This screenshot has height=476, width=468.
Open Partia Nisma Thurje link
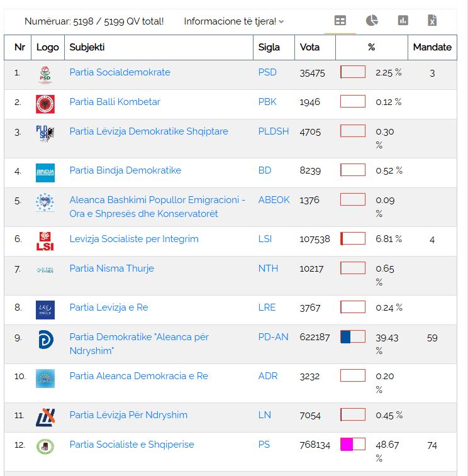112,268
